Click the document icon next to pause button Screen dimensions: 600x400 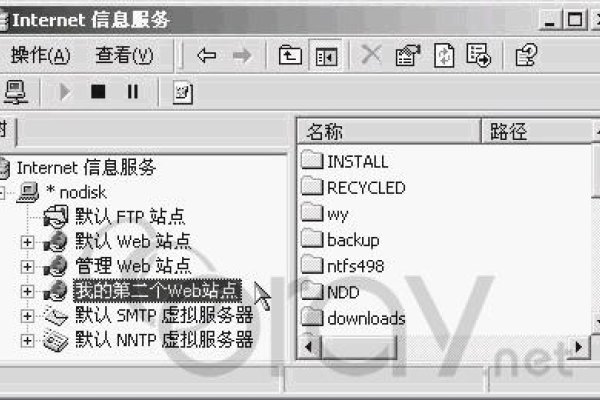tap(183, 93)
